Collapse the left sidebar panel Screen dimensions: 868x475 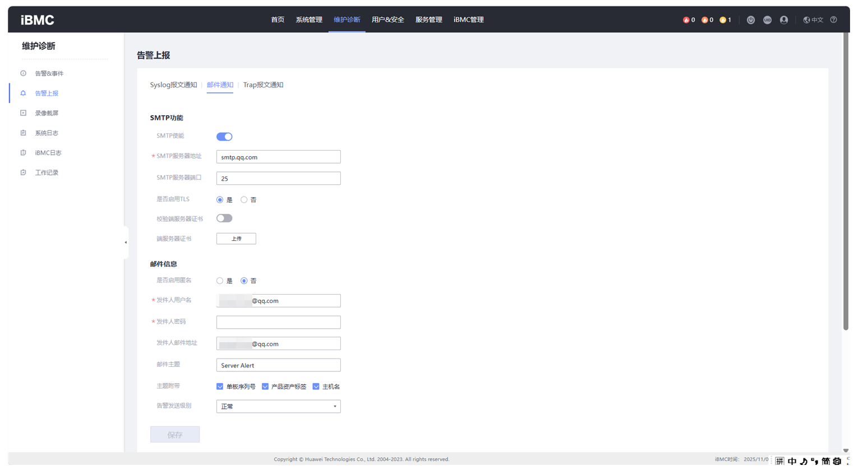tap(126, 243)
